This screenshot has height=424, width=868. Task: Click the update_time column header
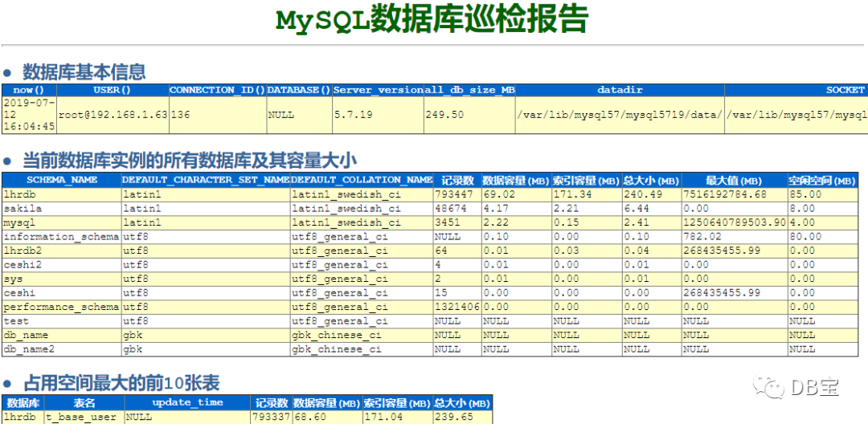click(187, 402)
